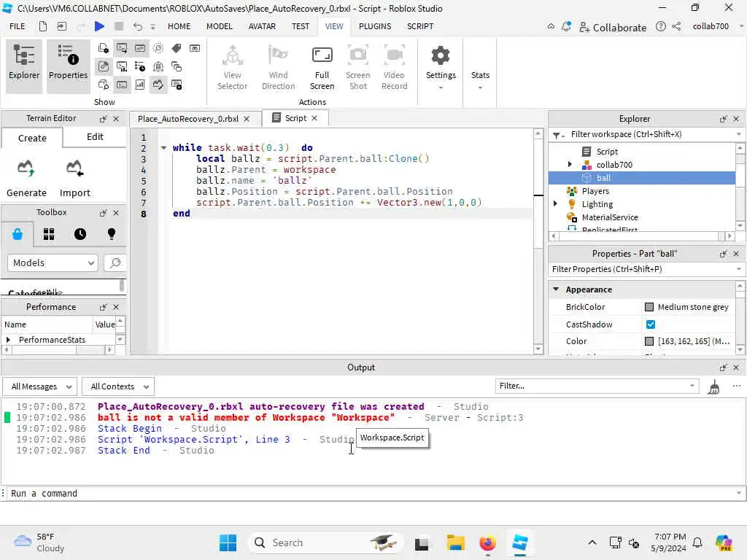Toggle the Explorer panel button

(x=24, y=66)
